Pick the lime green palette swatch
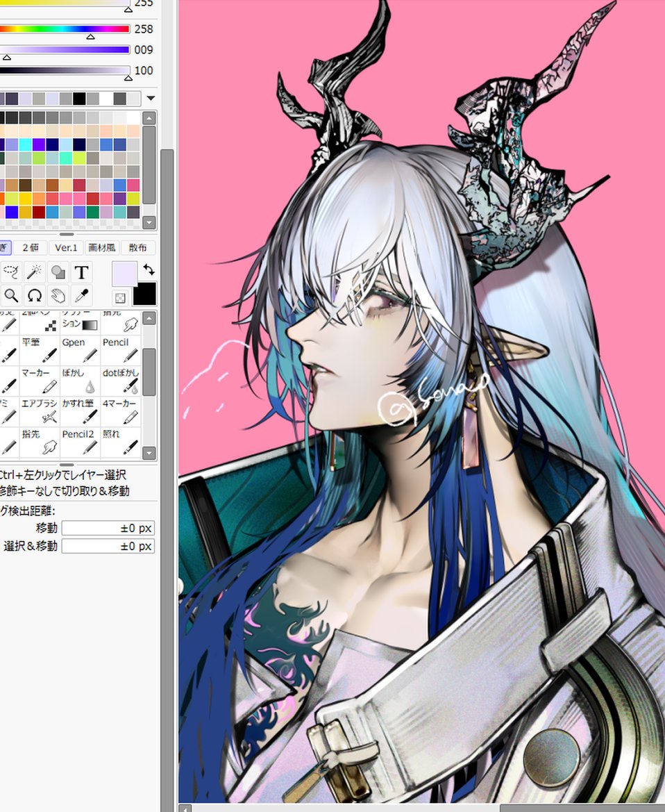Image resolution: width=665 pixels, height=812 pixels. [39, 158]
